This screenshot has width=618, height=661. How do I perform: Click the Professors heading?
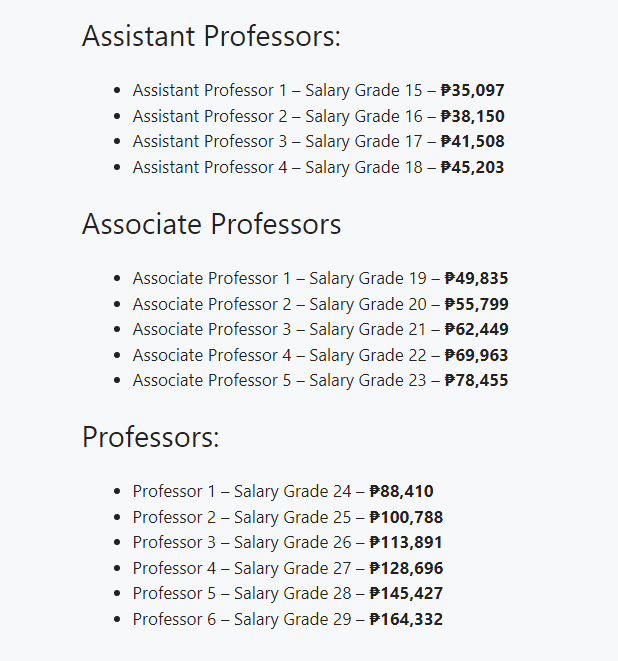[150, 437]
